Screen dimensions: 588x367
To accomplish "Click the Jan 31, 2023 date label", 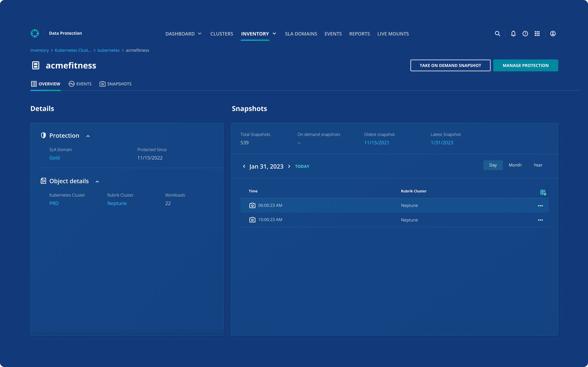I will click(x=266, y=166).
